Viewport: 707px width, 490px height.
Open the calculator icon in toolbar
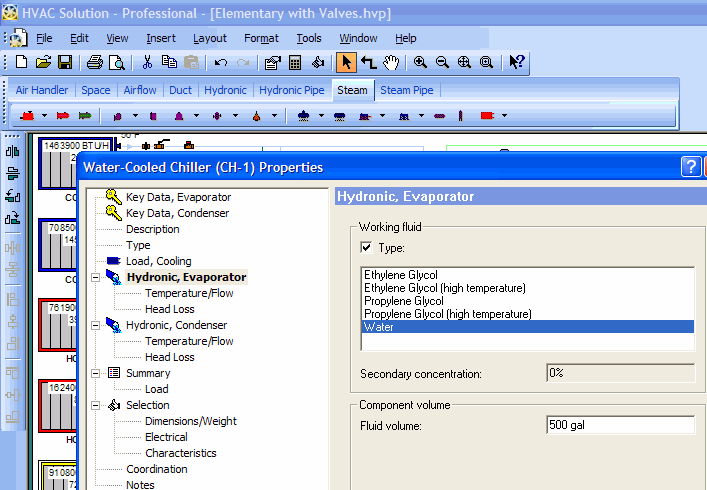pyautogui.click(x=295, y=62)
